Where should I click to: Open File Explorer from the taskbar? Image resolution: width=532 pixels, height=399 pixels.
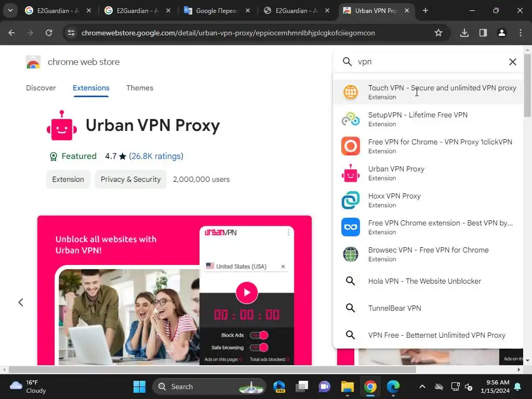pos(348,387)
